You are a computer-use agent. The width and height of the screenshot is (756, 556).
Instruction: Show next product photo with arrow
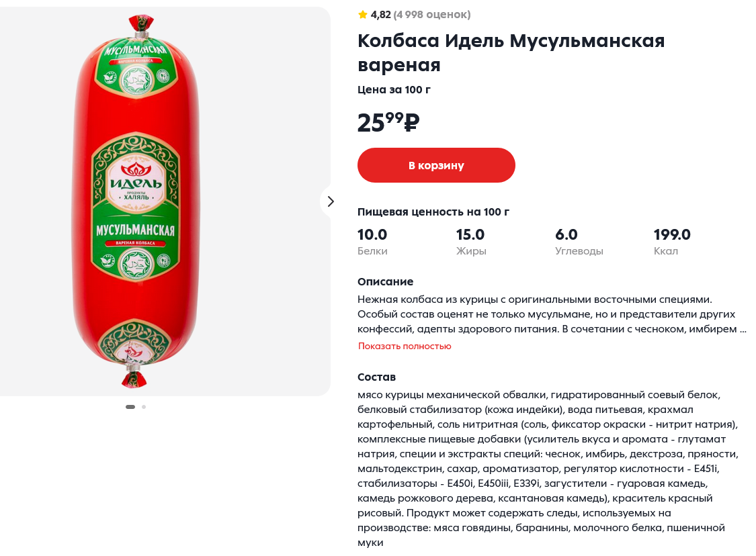(330, 201)
